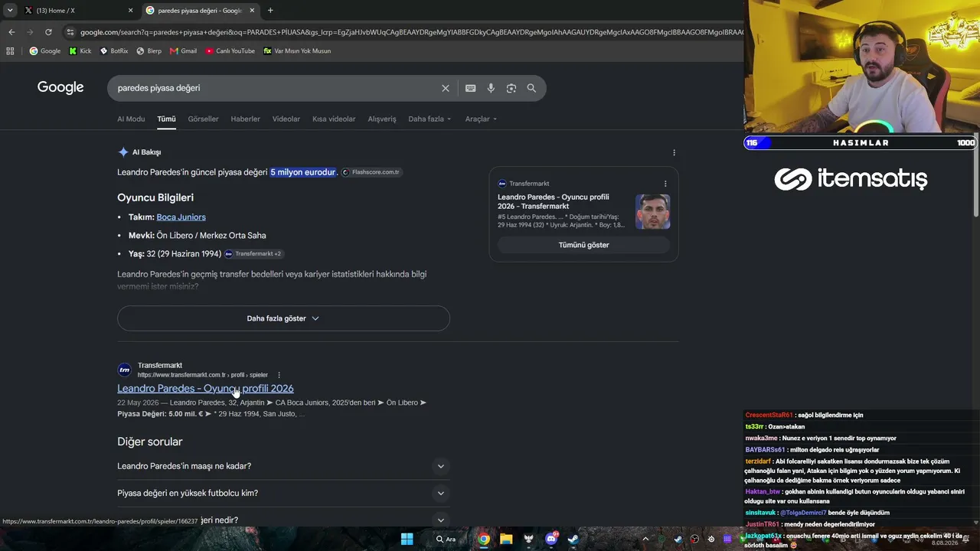The height and width of the screenshot is (551, 980).
Task: Switch to Haberler tab
Action: click(x=246, y=119)
